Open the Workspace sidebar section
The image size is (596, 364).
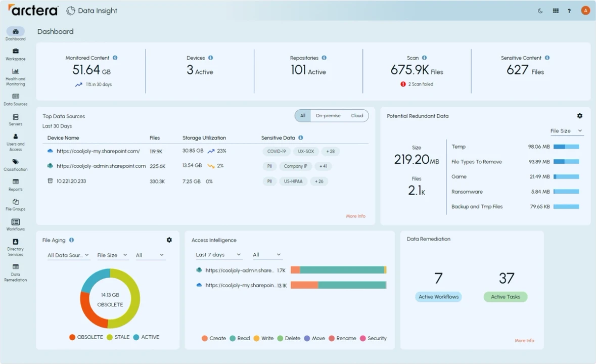[15, 55]
